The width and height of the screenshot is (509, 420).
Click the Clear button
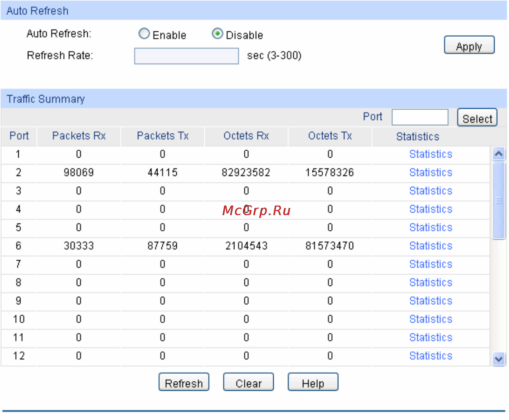(248, 382)
